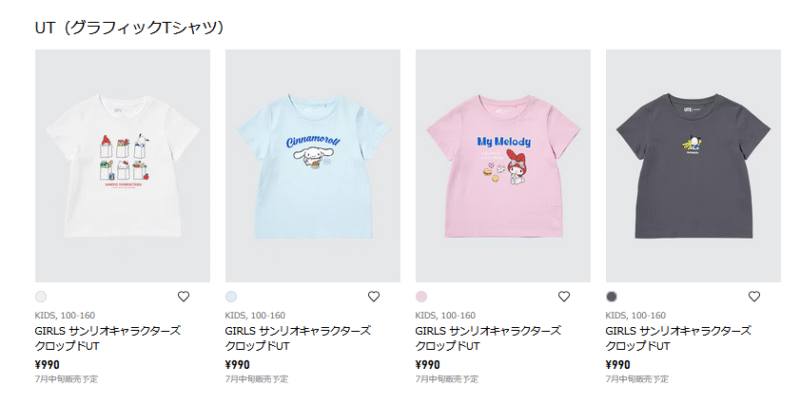Open the Cinnamoroll blue T-shirt image
Screen dimensions: 800x405
313,166
